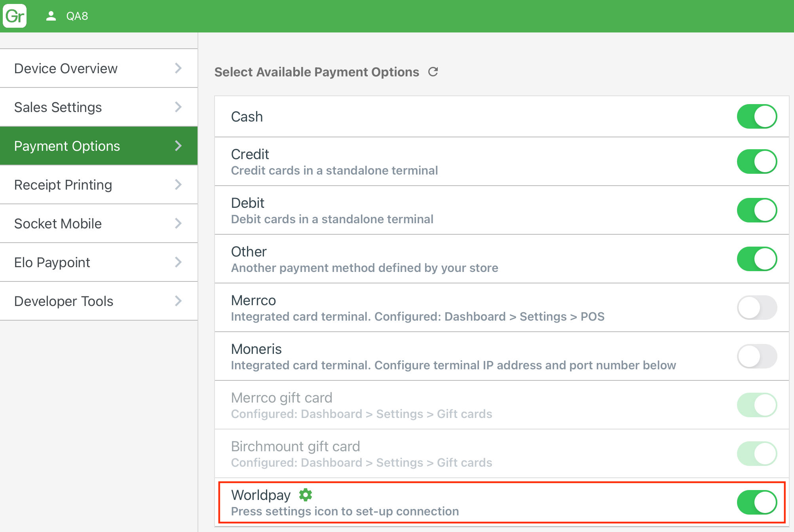This screenshot has width=794, height=532.
Task: Click the user profile icon
Action: click(51, 16)
